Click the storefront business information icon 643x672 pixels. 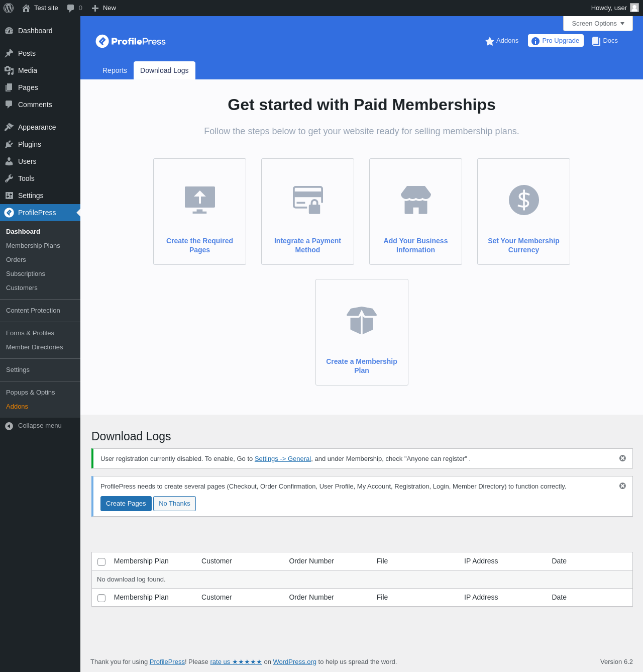pyautogui.click(x=416, y=200)
